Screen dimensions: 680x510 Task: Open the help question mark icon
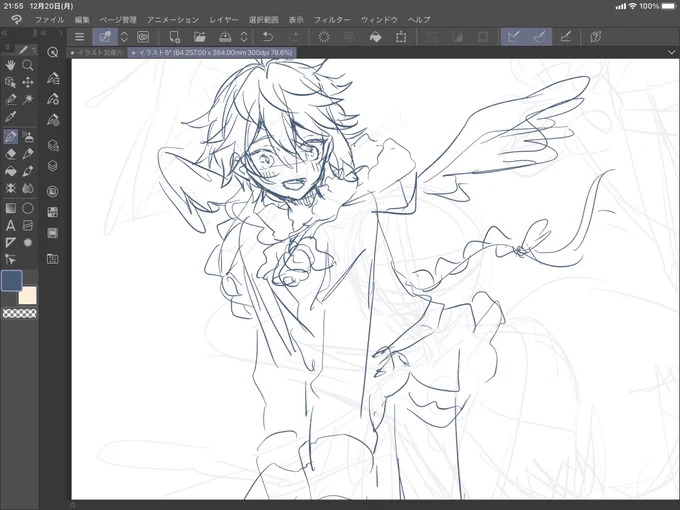tap(596, 37)
